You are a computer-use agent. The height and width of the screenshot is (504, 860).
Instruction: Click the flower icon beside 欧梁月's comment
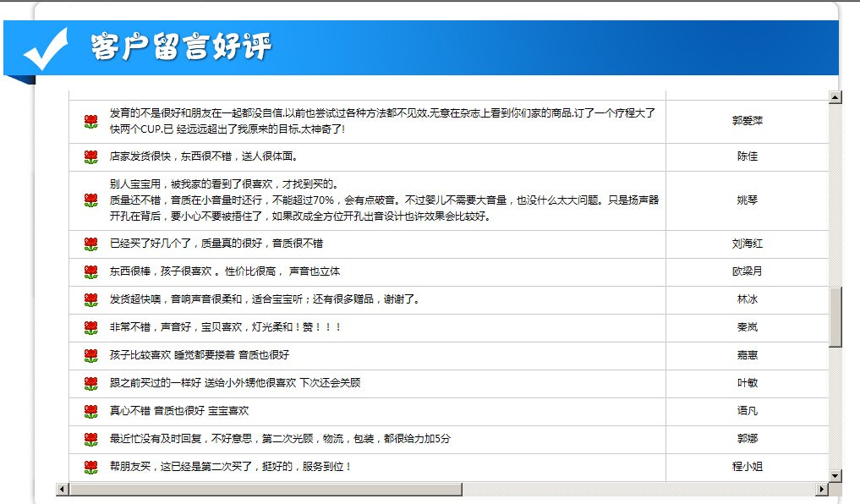[x=91, y=272]
